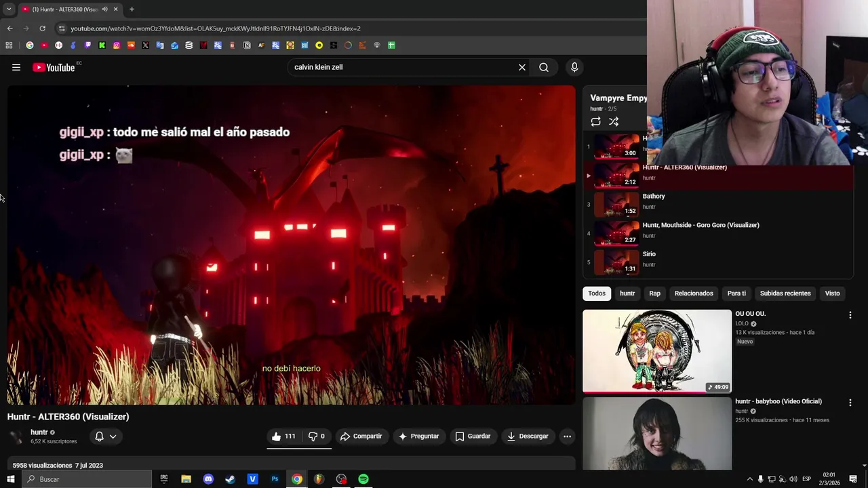Run search with the magnifier button
This screenshot has width=868, height=488.
pos(544,67)
